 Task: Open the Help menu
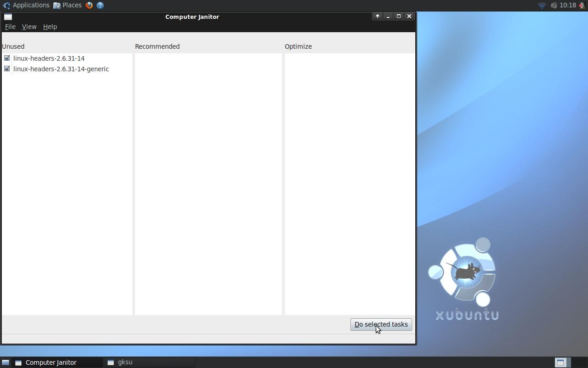50,27
